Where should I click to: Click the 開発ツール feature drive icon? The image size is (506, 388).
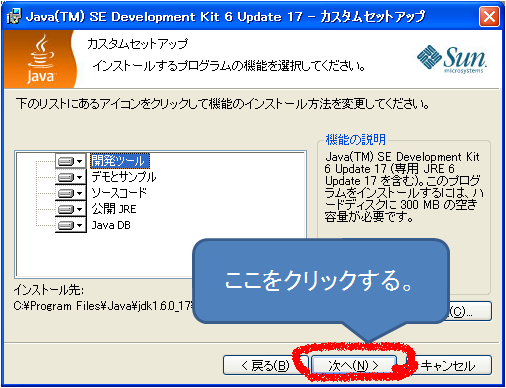coord(66,161)
